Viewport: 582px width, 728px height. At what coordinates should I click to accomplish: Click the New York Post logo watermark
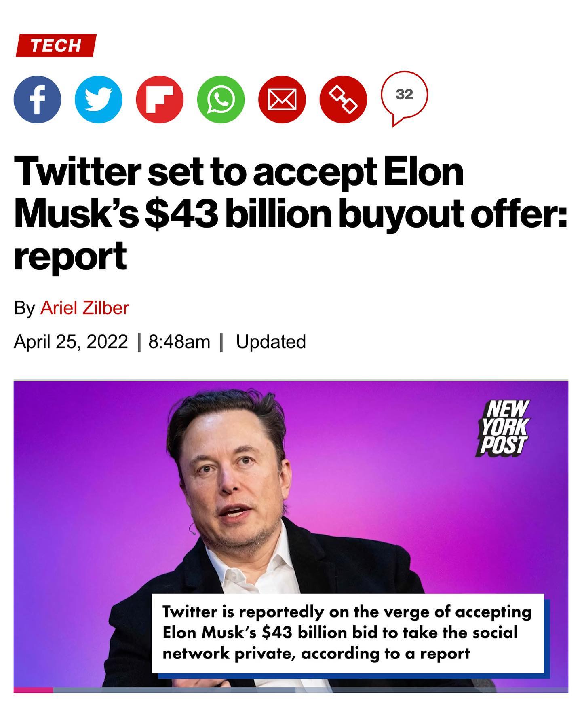pyautogui.click(x=504, y=428)
